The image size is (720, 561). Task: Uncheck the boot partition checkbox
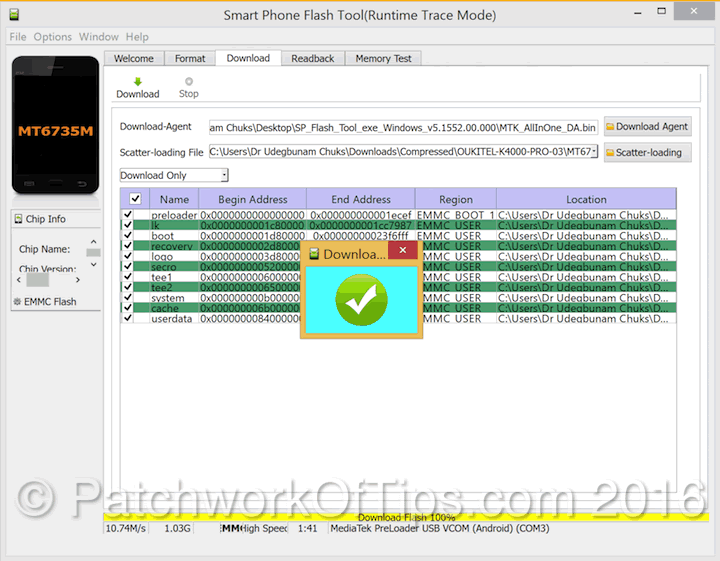pos(128,235)
